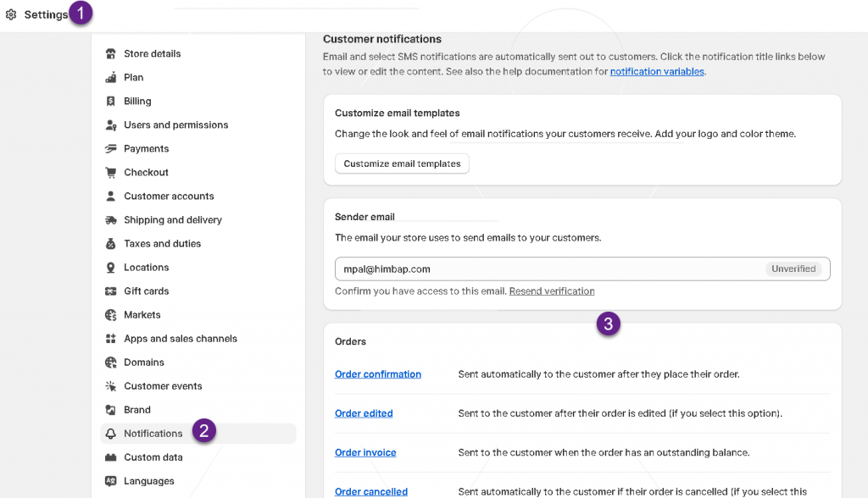Click the Locations pin icon
This screenshot has height=498, width=868.
(x=110, y=267)
